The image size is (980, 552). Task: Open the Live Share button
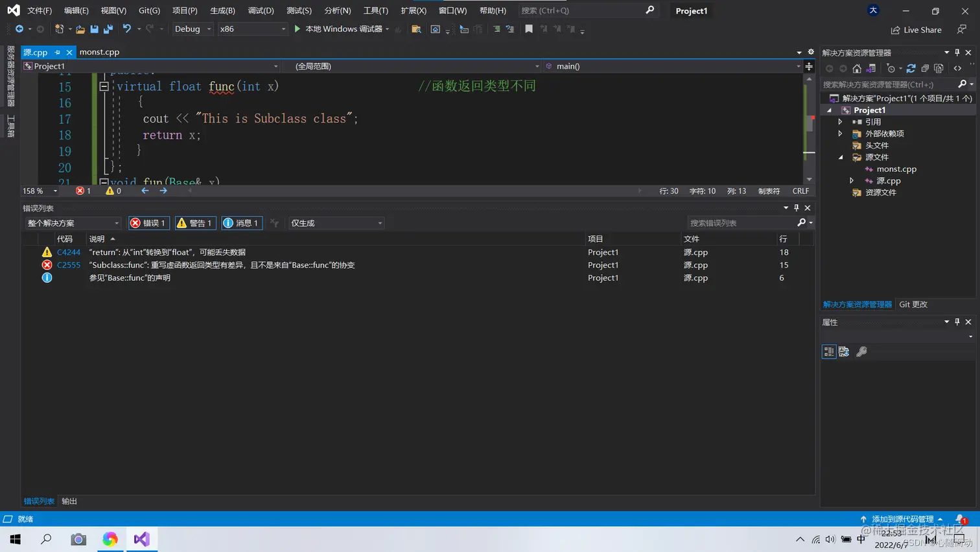click(916, 30)
